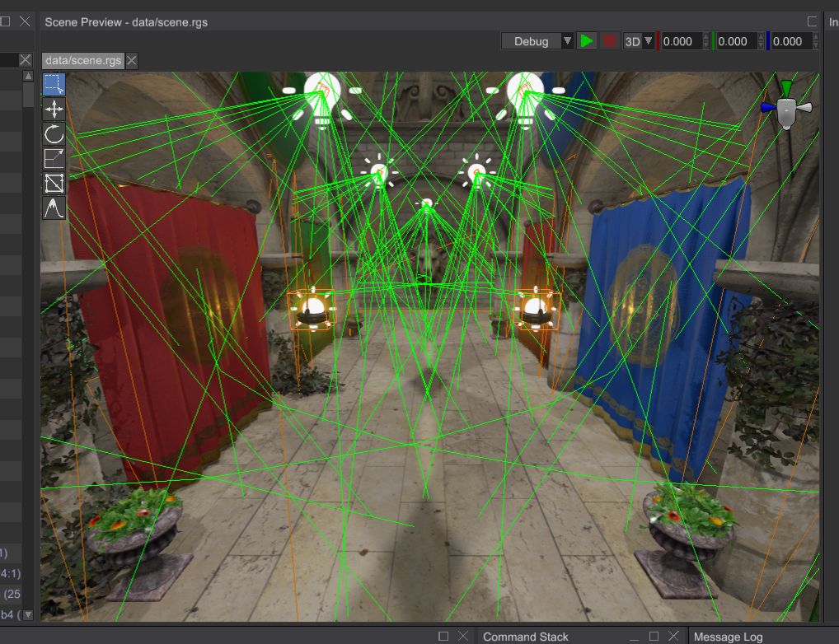Viewport: 839px width, 644px height.
Task: Open the 3D projection mode dropdown
Action: 639,41
